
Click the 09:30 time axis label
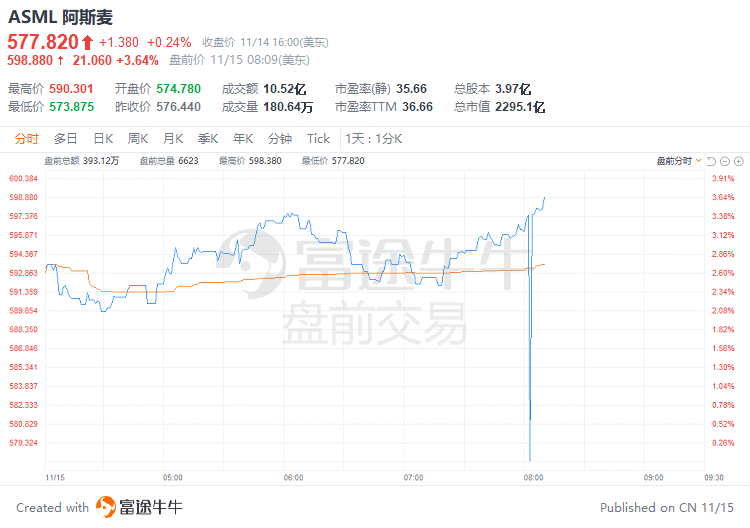714,477
